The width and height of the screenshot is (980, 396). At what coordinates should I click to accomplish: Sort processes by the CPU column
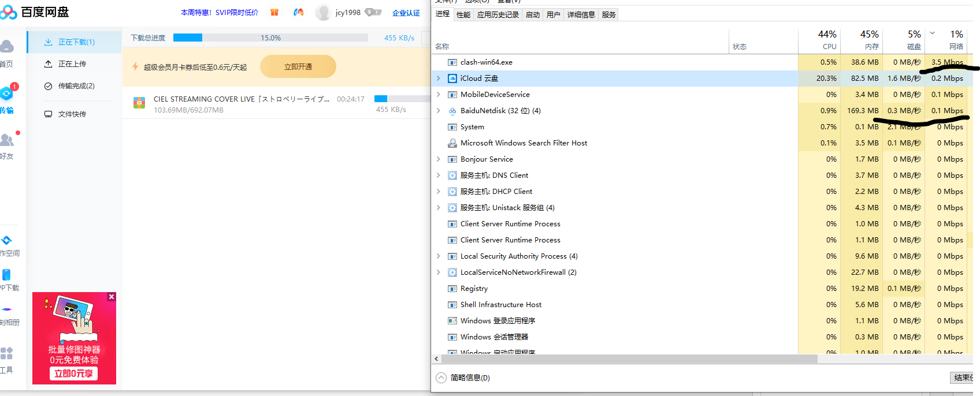[x=819, y=40]
